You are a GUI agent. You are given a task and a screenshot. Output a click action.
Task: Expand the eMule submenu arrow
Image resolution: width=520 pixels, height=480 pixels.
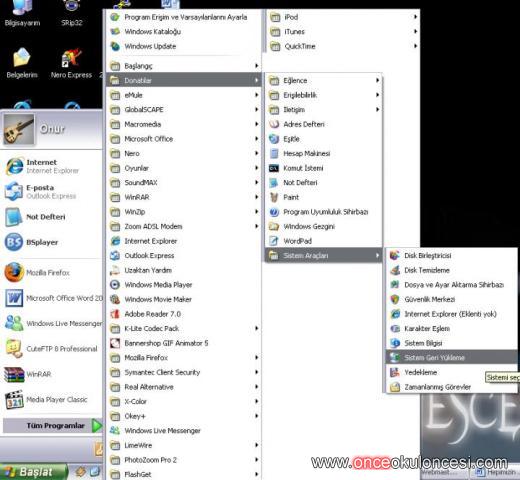click(256, 95)
